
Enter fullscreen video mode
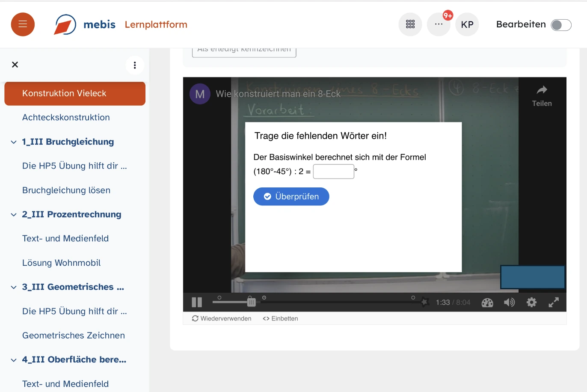tap(554, 303)
